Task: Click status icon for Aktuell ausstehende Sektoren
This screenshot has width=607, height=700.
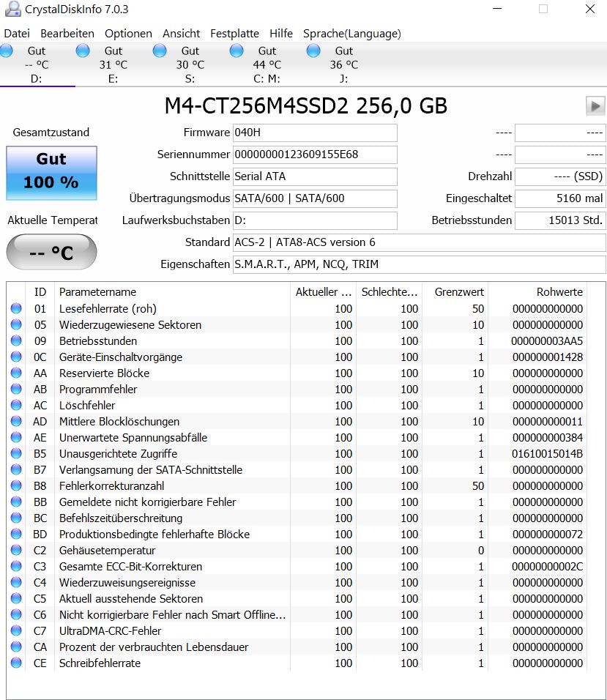Action: pyautogui.click(x=16, y=598)
